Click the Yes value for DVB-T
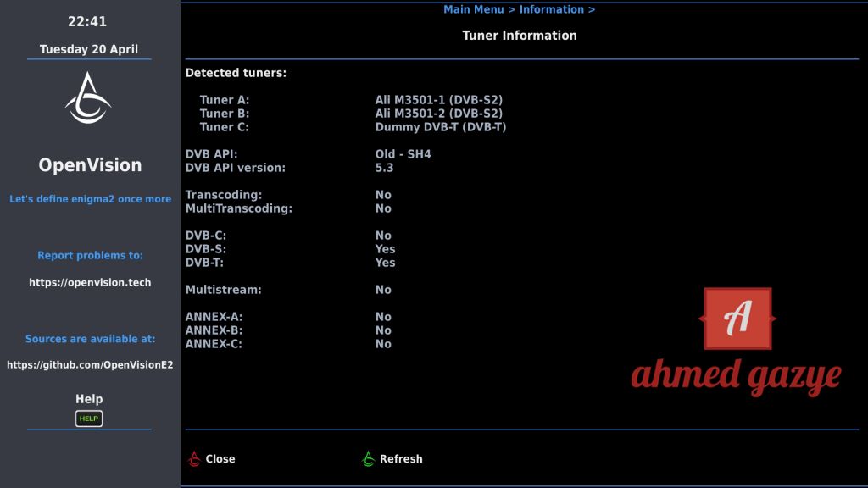 pyautogui.click(x=386, y=263)
